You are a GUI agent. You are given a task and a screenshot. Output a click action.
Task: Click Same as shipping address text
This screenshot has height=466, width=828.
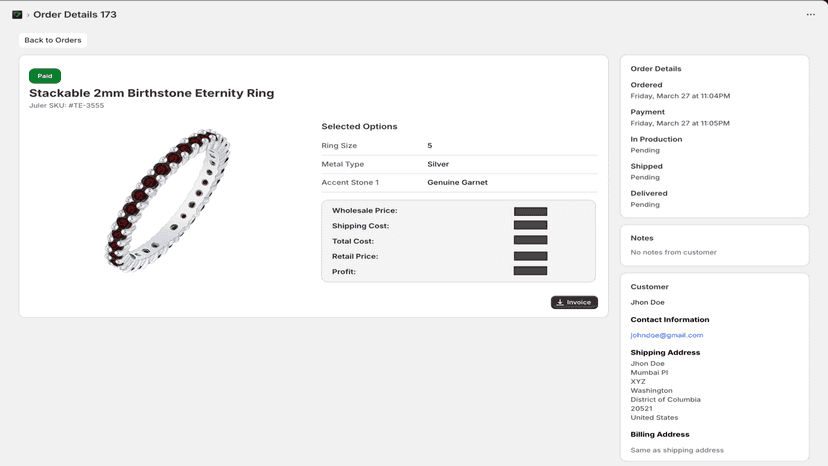(x=677, y=450)
